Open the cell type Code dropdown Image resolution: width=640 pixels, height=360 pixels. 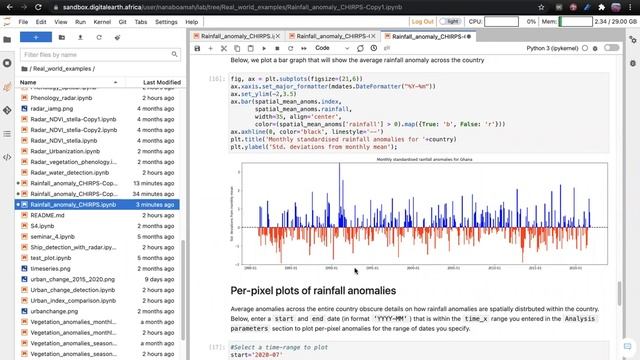332,48
